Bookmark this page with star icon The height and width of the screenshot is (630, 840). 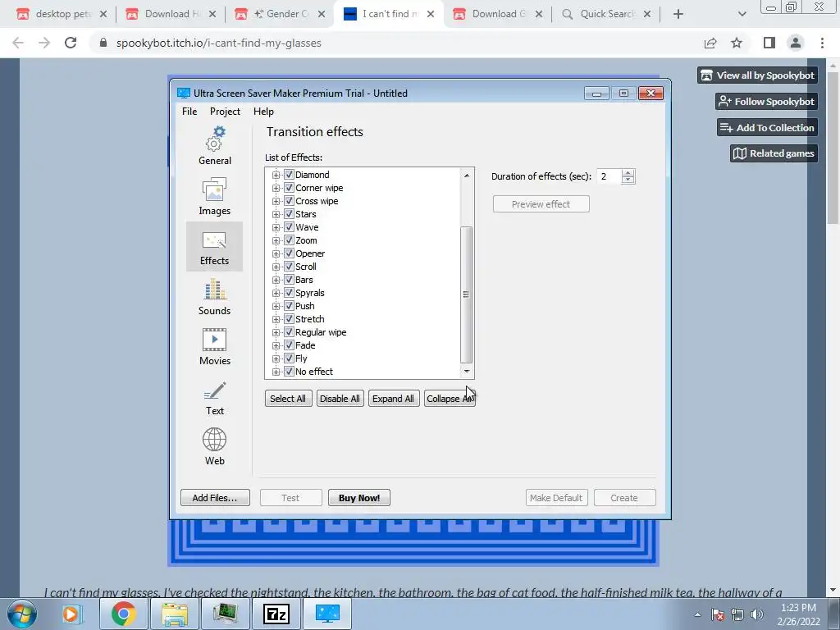737,43
